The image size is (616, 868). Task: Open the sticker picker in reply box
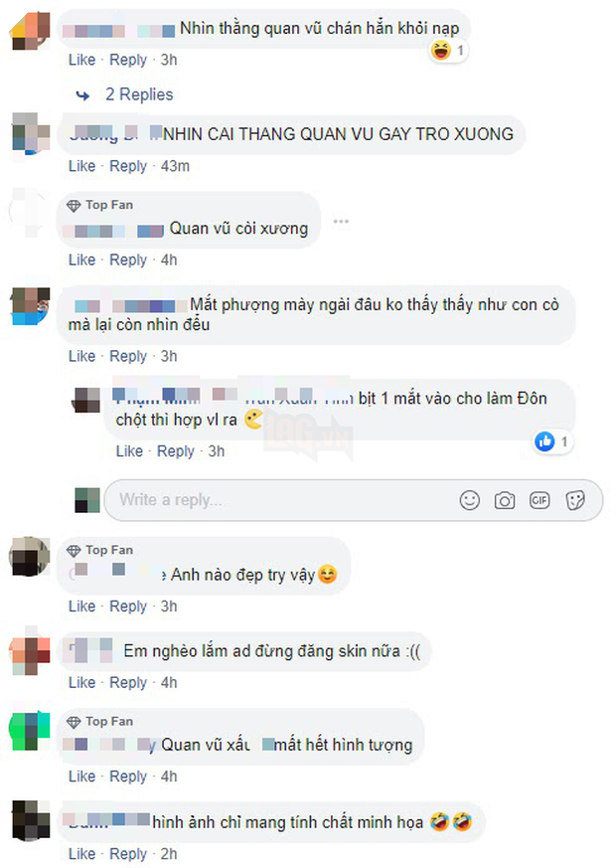pos(575,500)
